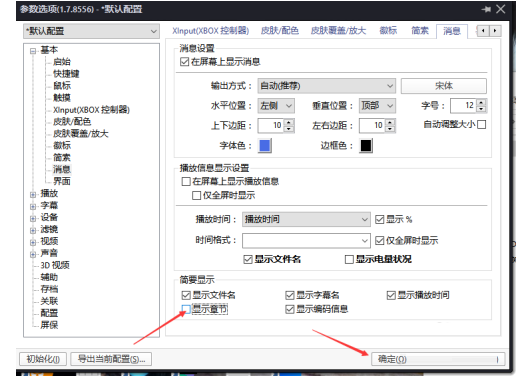Toggle 在屏幕上显示消息 checkbox

184,62
